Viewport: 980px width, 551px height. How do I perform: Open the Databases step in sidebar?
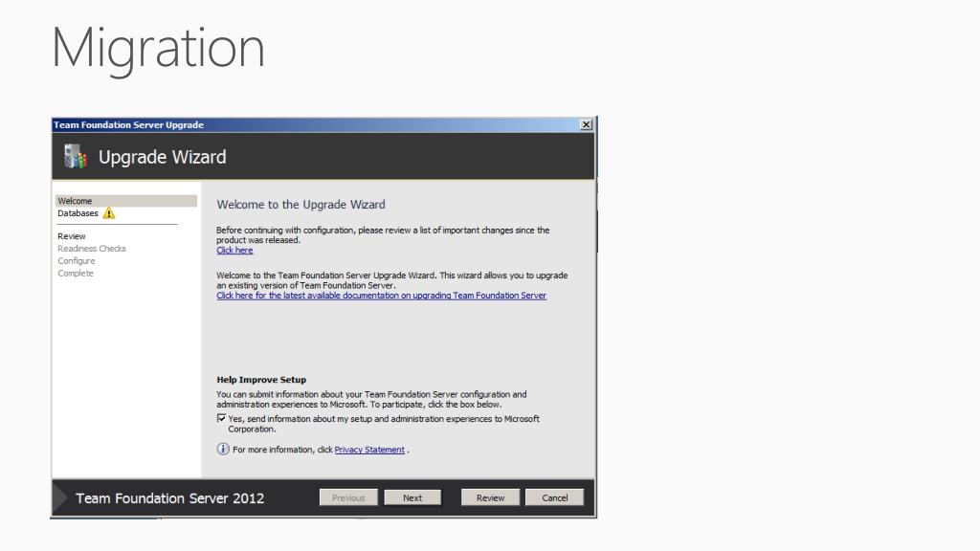78,213
